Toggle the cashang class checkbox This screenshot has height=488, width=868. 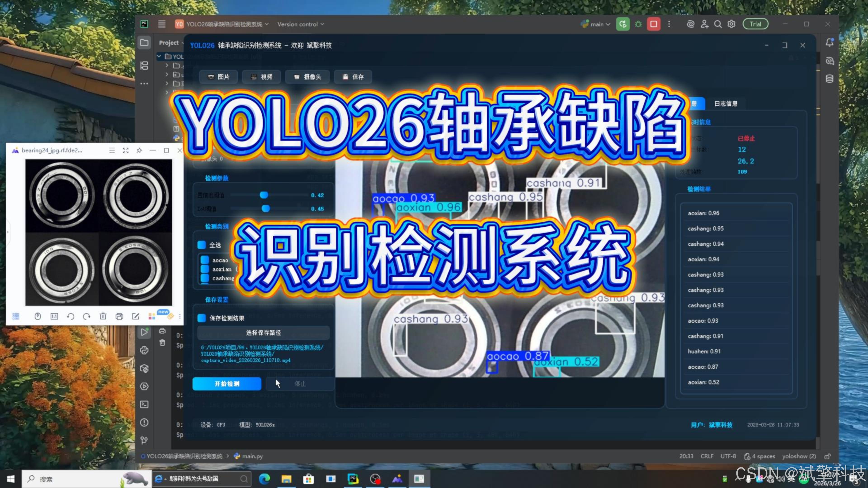click(x=205, y=278)
